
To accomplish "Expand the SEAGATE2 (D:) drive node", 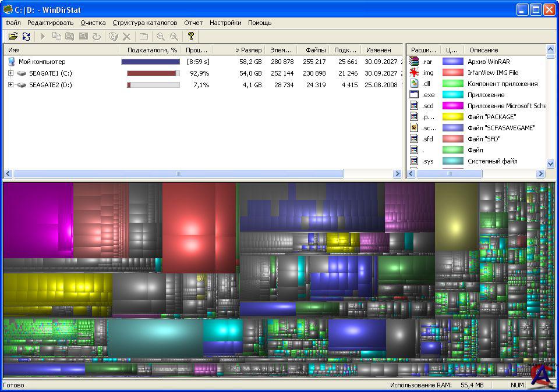I will [10, 85].
